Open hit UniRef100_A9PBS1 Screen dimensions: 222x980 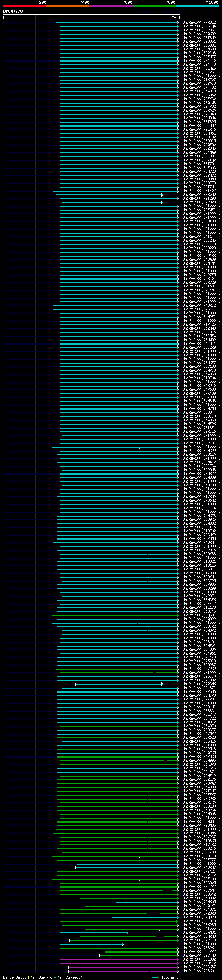pos(199,30)
